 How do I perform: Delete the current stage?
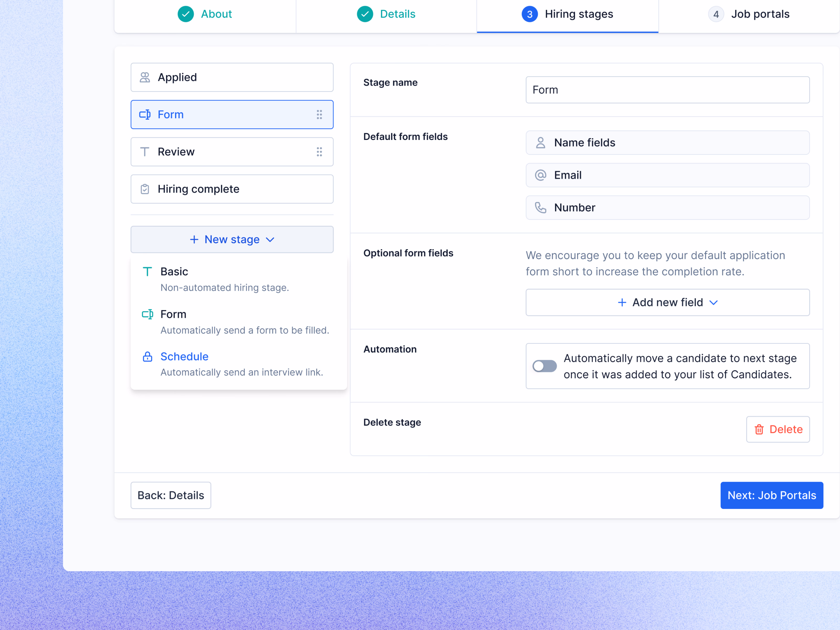pos(778,429)
